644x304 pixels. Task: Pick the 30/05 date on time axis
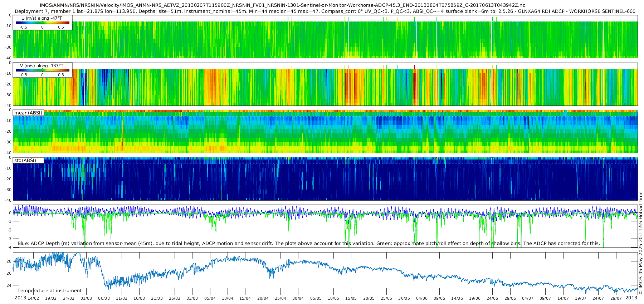click(x=404, y=298)
